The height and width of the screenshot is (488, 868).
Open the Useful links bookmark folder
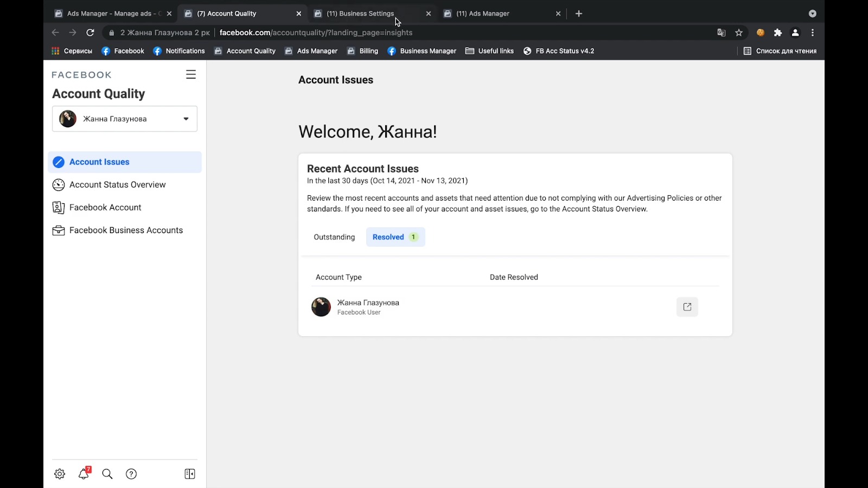(489, 51)
